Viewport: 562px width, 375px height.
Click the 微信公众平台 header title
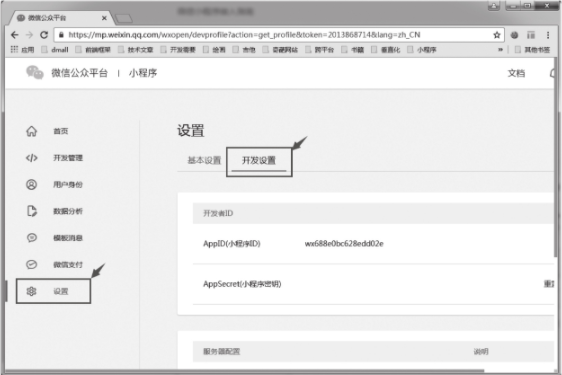[x=79, y=73]
